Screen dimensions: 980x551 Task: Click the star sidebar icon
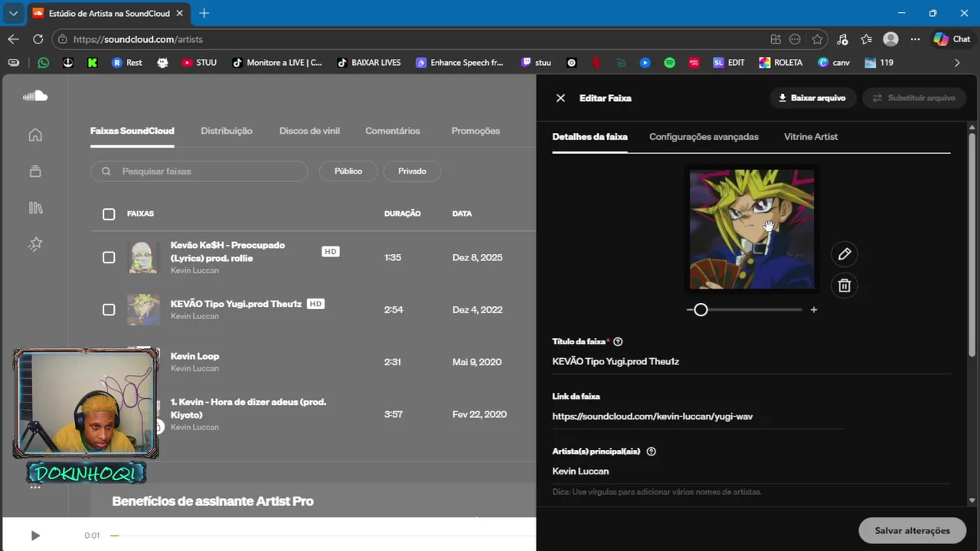point(35,244)
